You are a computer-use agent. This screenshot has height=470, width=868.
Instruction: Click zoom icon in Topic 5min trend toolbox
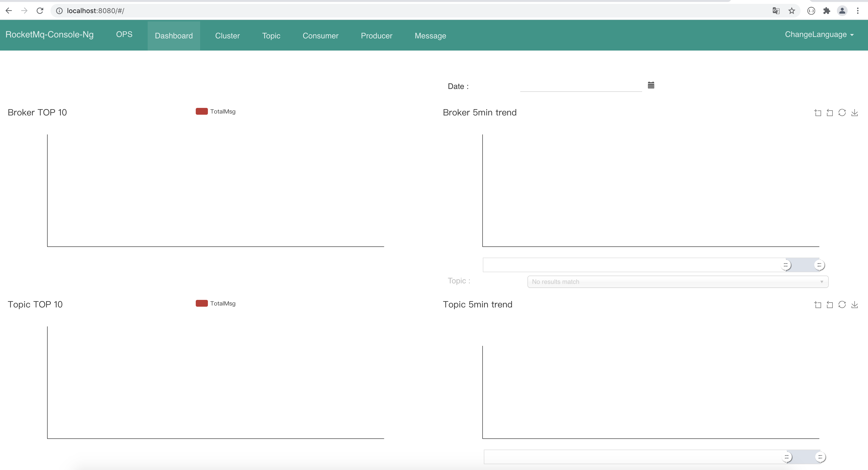(817, 305)
